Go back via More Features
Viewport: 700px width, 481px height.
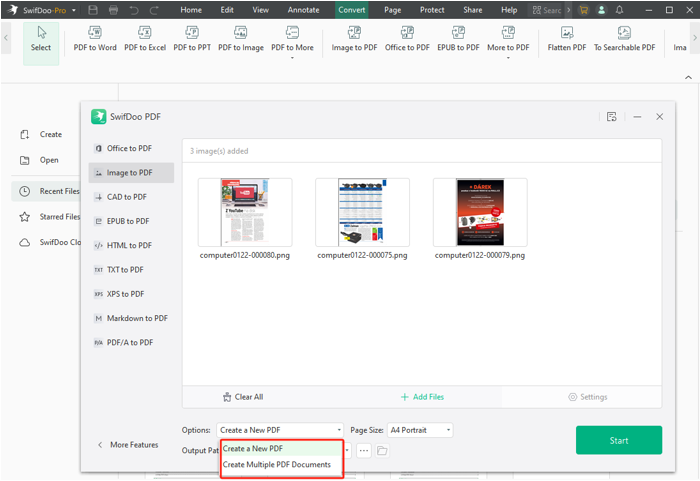[128, 445]
